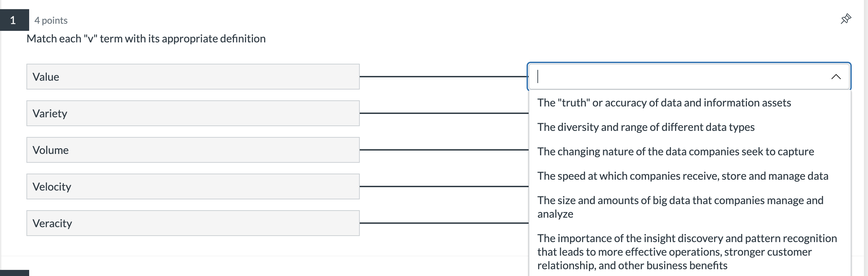Click the Variety term box
Screen dimensions: 868x276
click(x=193, y=113)
